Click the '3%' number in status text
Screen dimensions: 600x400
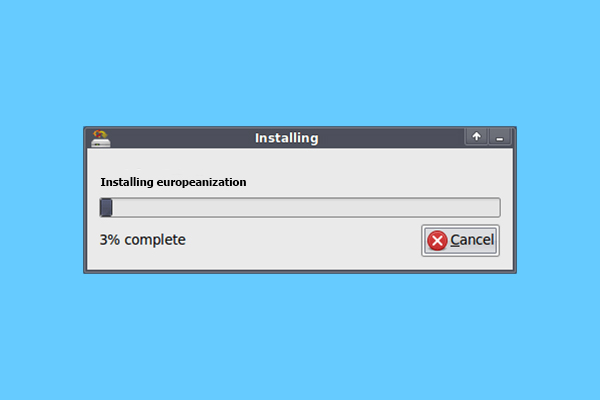(x=110, y=240)
